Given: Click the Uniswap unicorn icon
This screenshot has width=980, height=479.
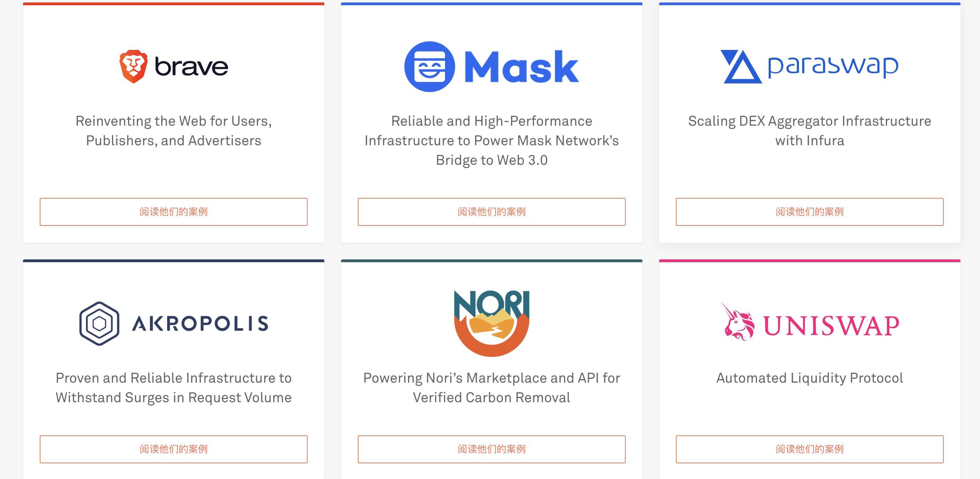Looking at the screenshot, I should [x=738, y=322].
